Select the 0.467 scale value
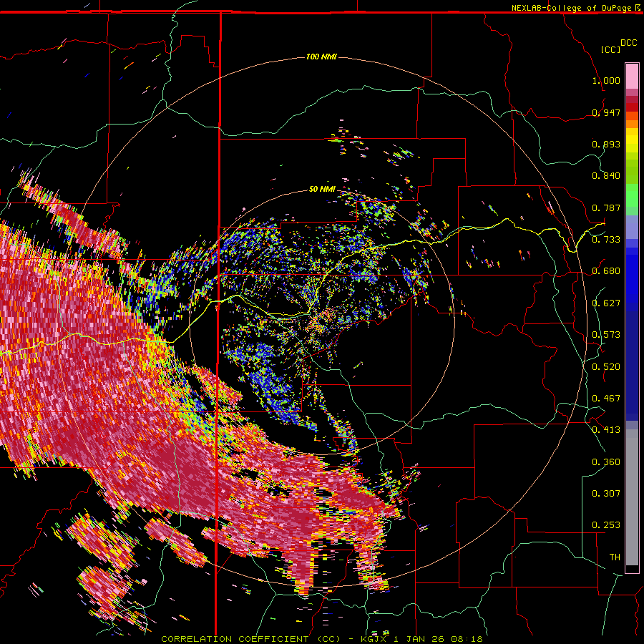Image resolution: width=644 pixels, height=644 pixels. click(x=606, y=399)
